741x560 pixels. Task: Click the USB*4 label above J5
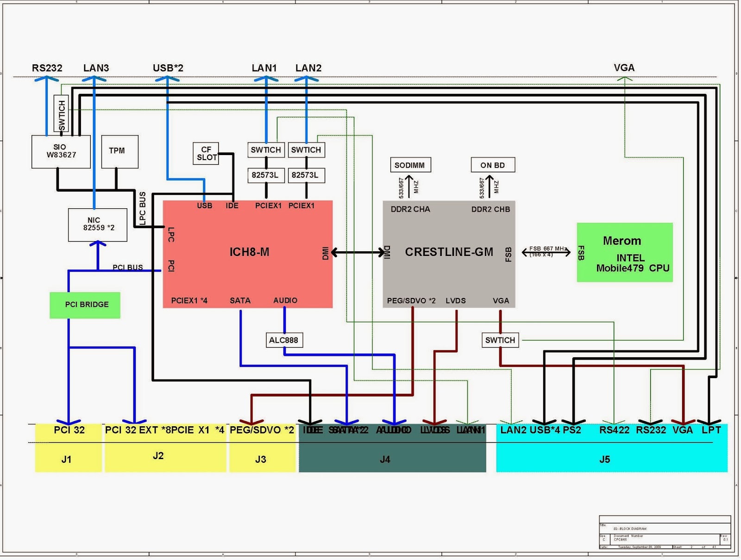545,430
